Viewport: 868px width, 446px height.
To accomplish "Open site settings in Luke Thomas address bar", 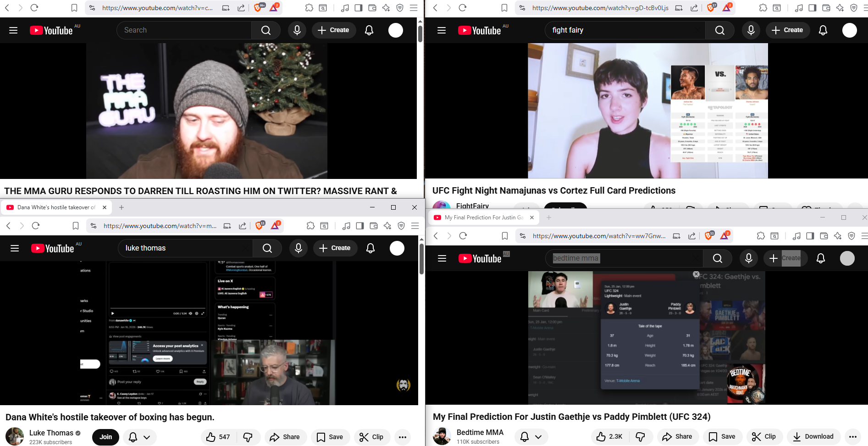I will pyautogui.click(x=94, y=226).
